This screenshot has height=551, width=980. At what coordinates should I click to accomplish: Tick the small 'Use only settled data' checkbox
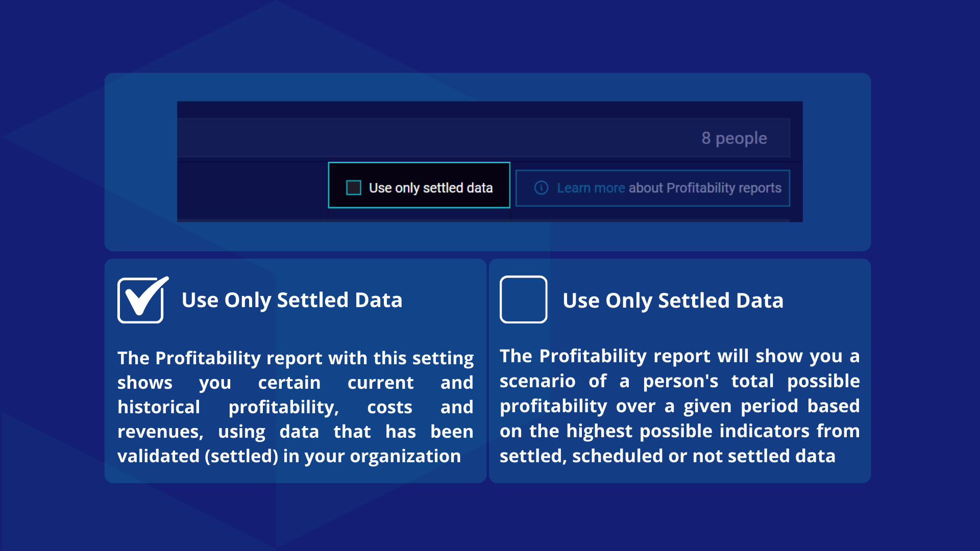point(353,188)
